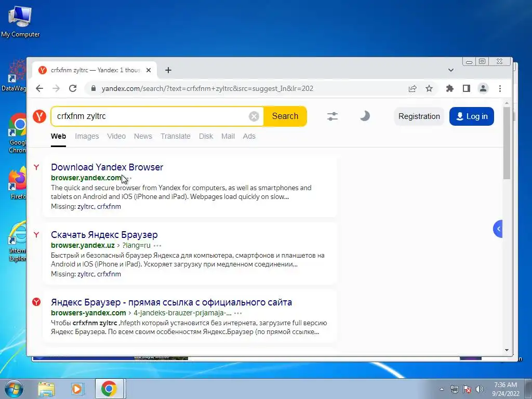Select the Internet Explorer desktop shortcut

point(18,241)
